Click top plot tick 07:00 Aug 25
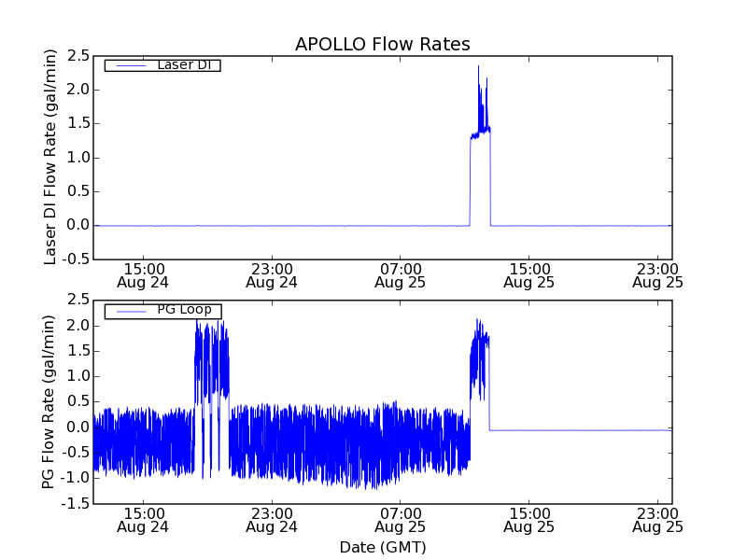The image size is (747, 560). tap(401, 275)
